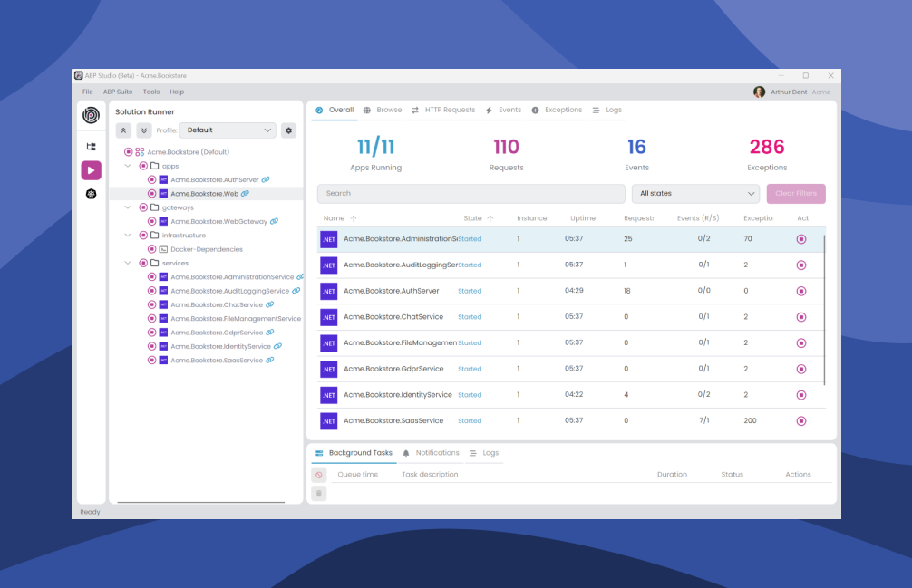Collapse all tree nodes using the double-chevron-up icon
This screenshot has height=588, width=912.
point(124,130)
